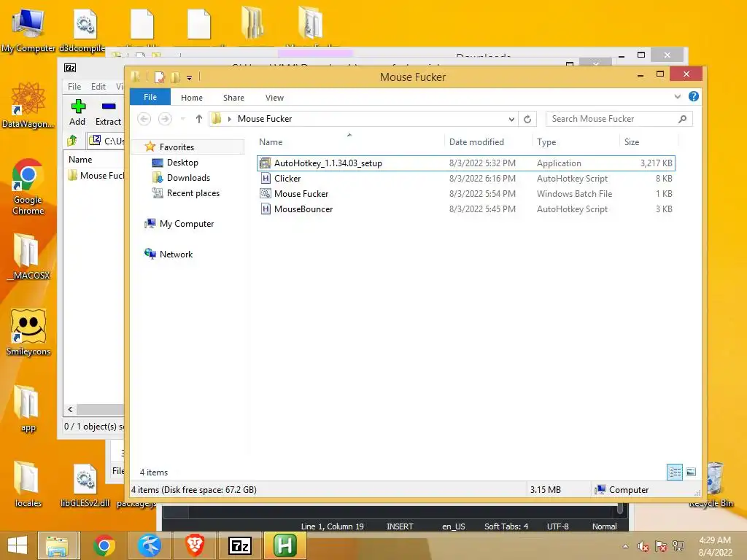Select the Clicker script file
This screenshot has height=560, width=747.
pos(466,179)
